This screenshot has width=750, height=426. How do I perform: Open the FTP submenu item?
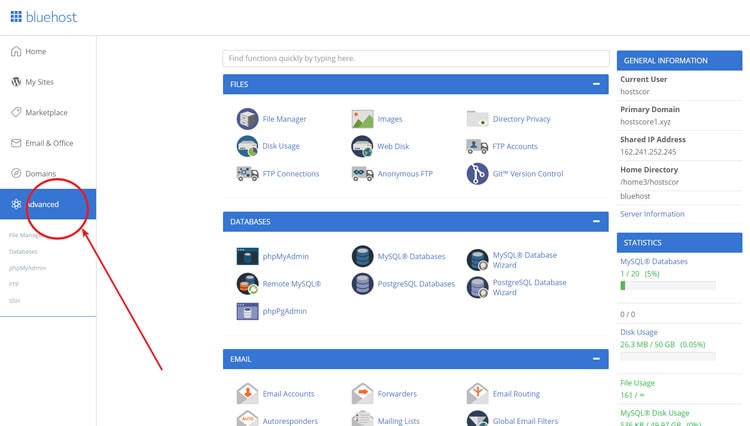point(13,284)
